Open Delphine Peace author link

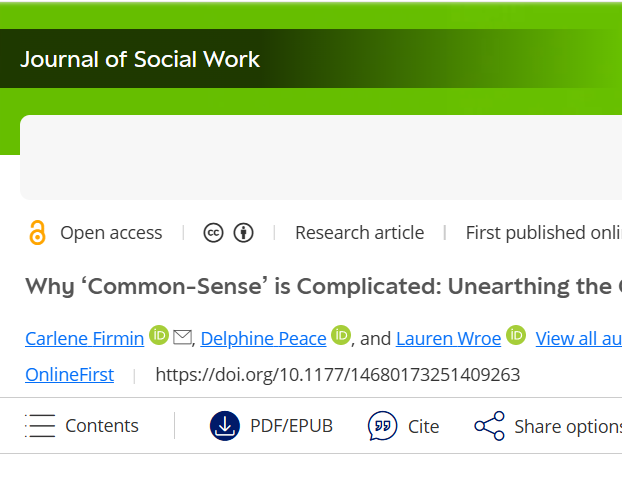click(x=263, y=339)
